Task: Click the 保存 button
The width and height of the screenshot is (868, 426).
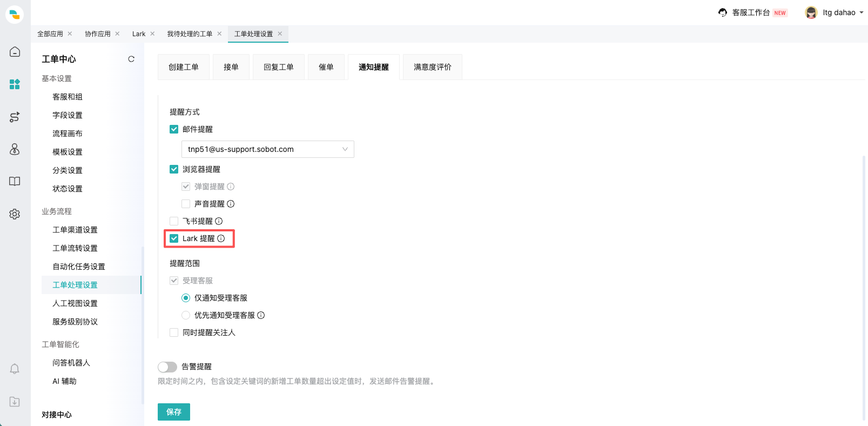Action: click(x=174, y=412)
